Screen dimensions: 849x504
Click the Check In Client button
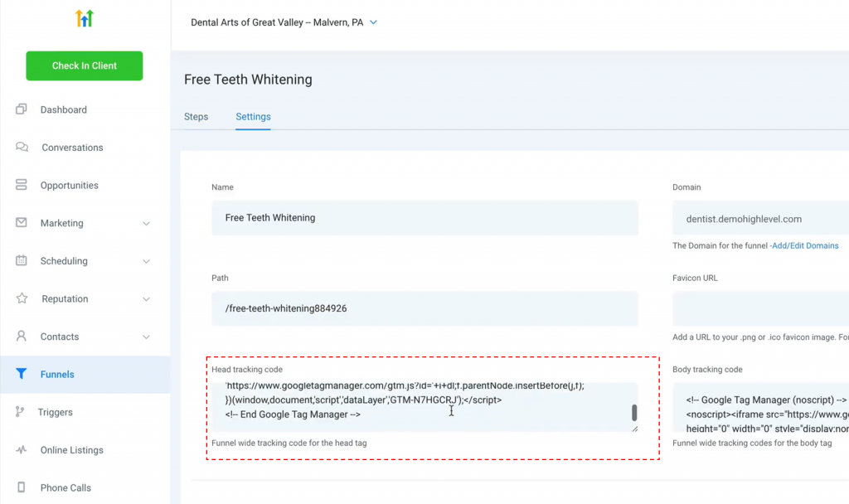85,66
